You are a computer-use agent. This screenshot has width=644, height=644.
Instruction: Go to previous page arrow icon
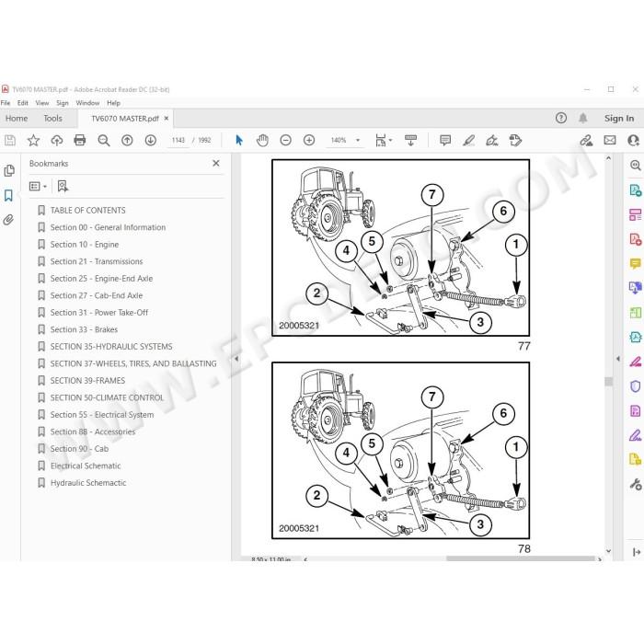click(x=127, y=140)
